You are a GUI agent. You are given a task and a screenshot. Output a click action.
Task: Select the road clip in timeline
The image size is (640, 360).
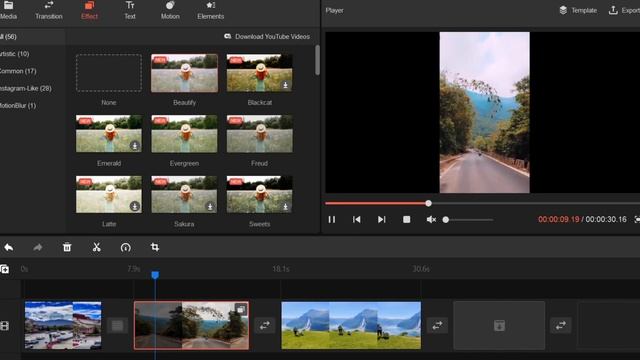[191, 325]
